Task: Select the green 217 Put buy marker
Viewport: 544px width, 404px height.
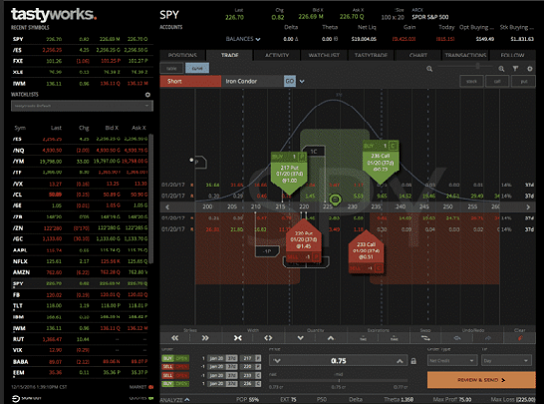Action: 289,173
